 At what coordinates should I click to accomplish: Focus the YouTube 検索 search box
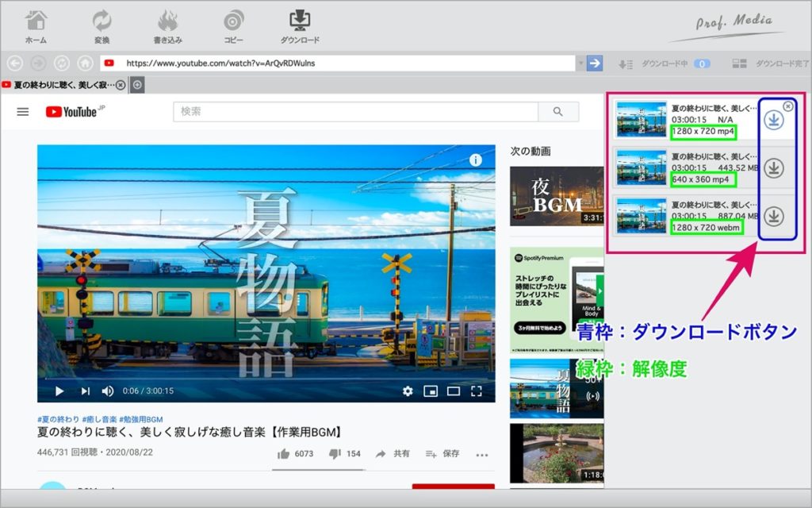coord(356,111)
